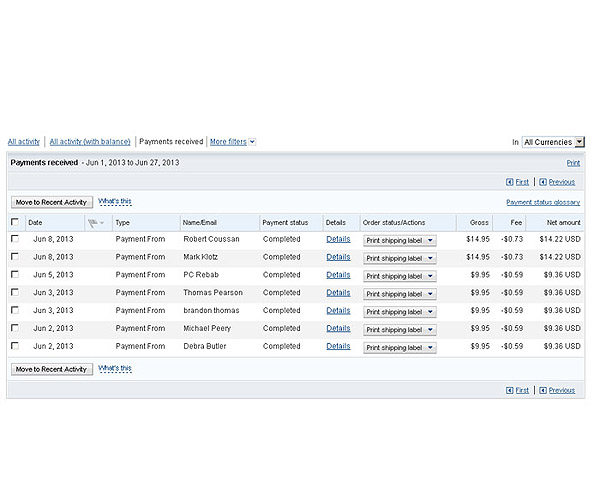Switch to the All activity tab

point(24,142)
